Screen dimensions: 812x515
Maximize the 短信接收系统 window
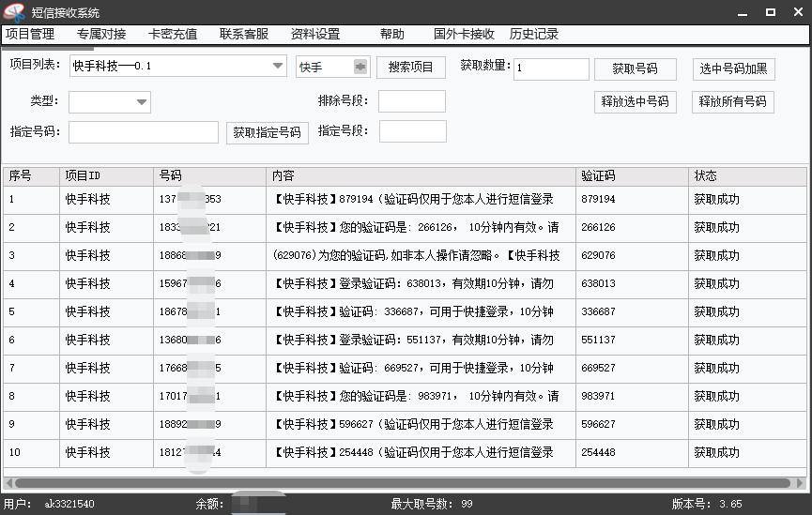[771, 12]
